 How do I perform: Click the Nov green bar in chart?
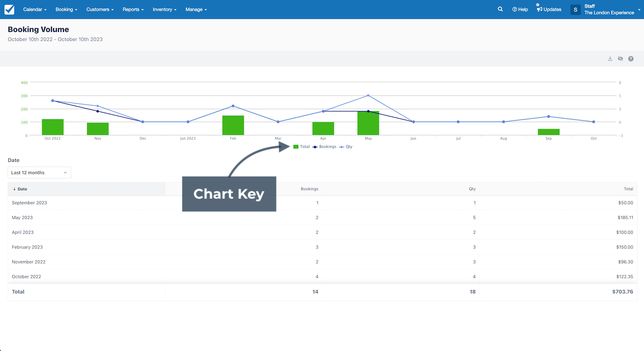coord(98,129)
